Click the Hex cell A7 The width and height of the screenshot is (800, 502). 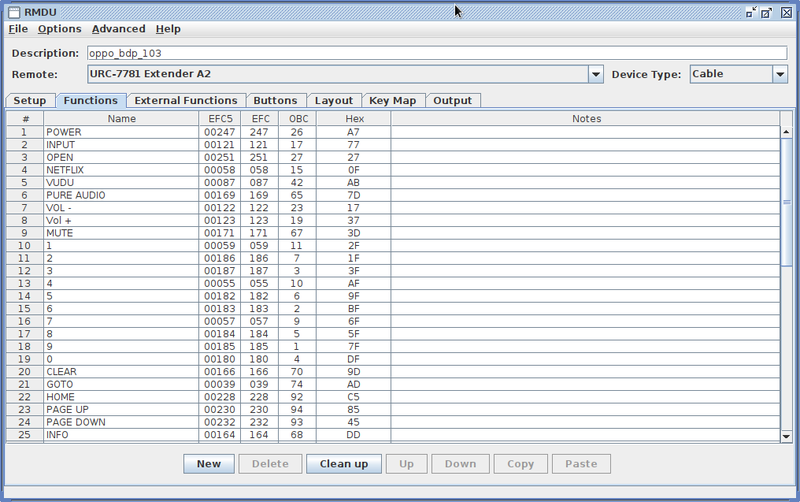[354, 132]
